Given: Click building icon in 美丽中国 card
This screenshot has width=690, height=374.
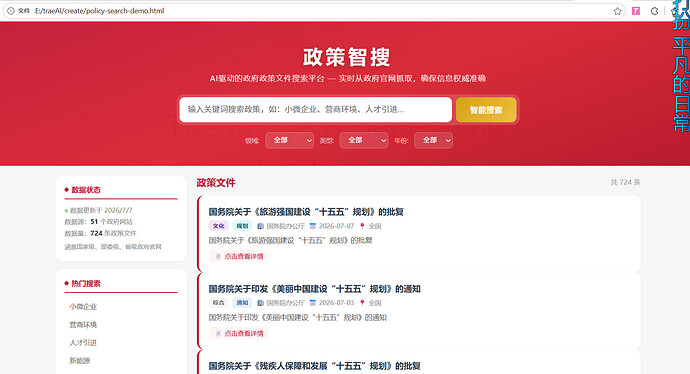Looking at the screenshot, I should (261, 303).
